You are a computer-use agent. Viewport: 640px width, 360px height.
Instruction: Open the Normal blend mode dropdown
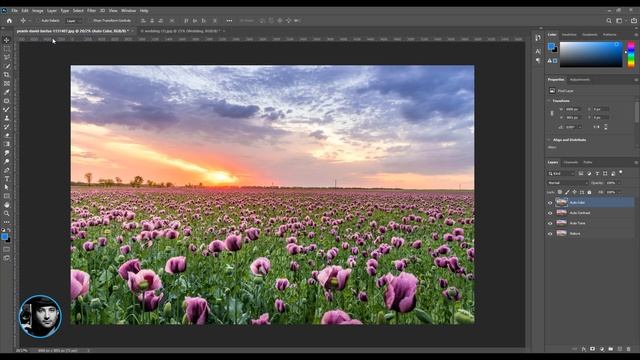click(x=567, y=183)
